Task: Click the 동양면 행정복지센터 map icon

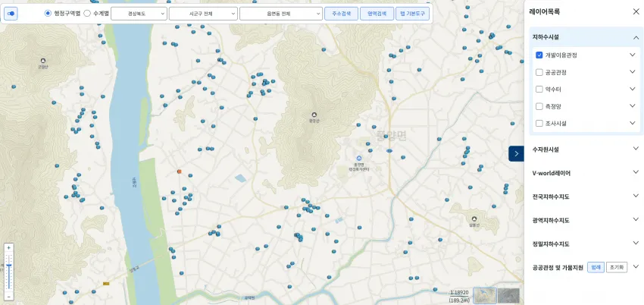Action: pyautogui.click(x=359, y=159)
